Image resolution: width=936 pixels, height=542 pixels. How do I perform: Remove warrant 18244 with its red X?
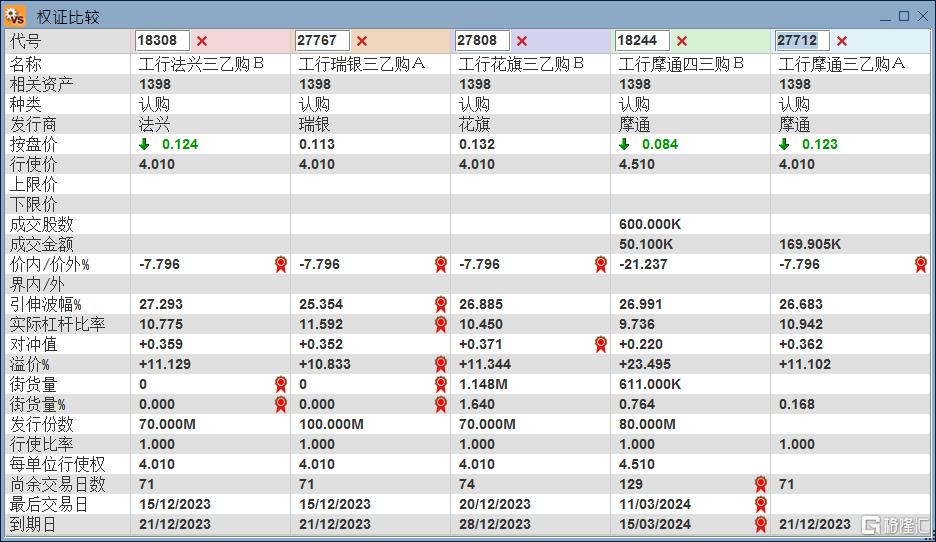tap(682, 41)
